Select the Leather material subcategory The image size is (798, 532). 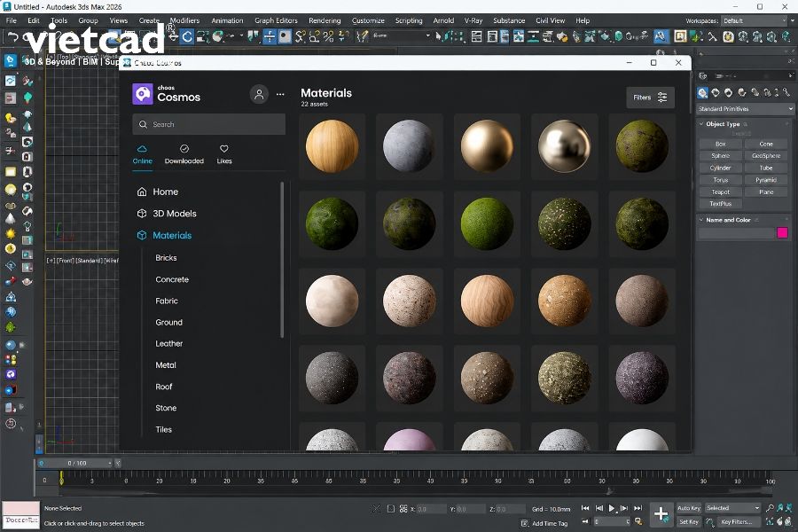(169, 344)
